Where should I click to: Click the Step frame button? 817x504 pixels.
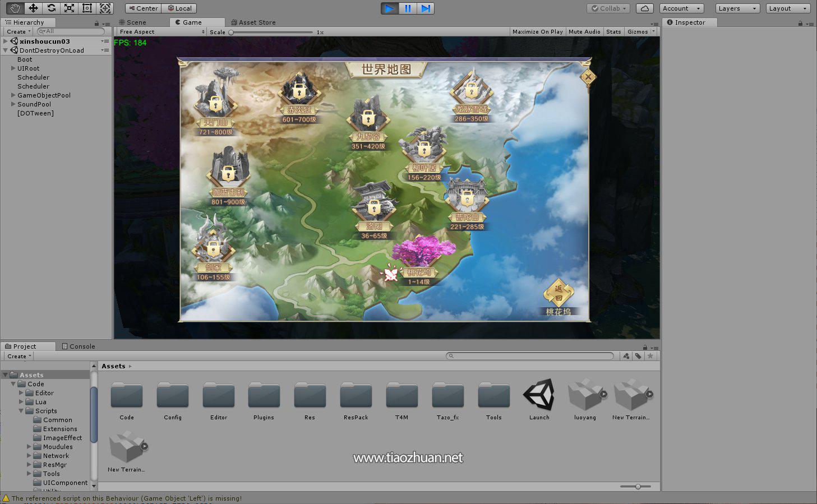coord(426,8)
